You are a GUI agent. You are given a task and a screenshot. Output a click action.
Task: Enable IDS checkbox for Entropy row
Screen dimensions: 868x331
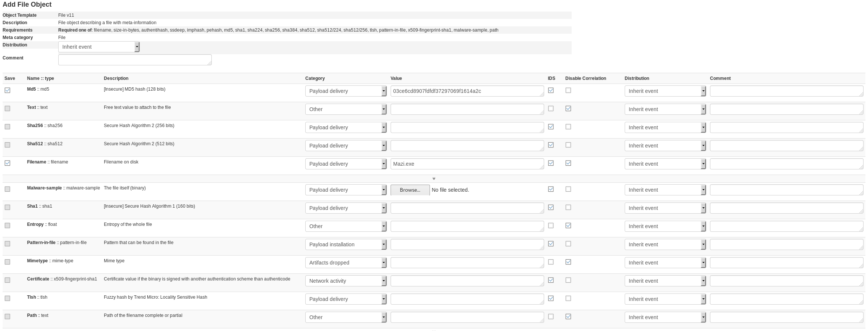pos(551,225)
